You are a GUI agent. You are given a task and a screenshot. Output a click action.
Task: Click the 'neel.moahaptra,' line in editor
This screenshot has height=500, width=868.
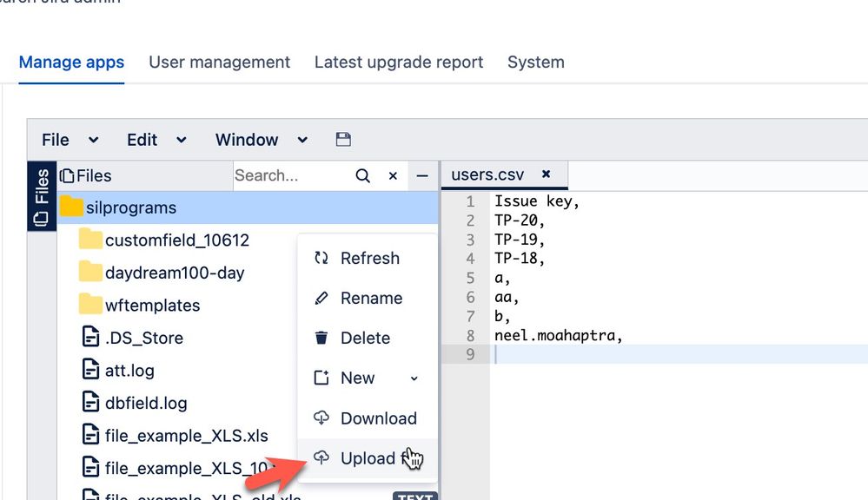[558, 335]
